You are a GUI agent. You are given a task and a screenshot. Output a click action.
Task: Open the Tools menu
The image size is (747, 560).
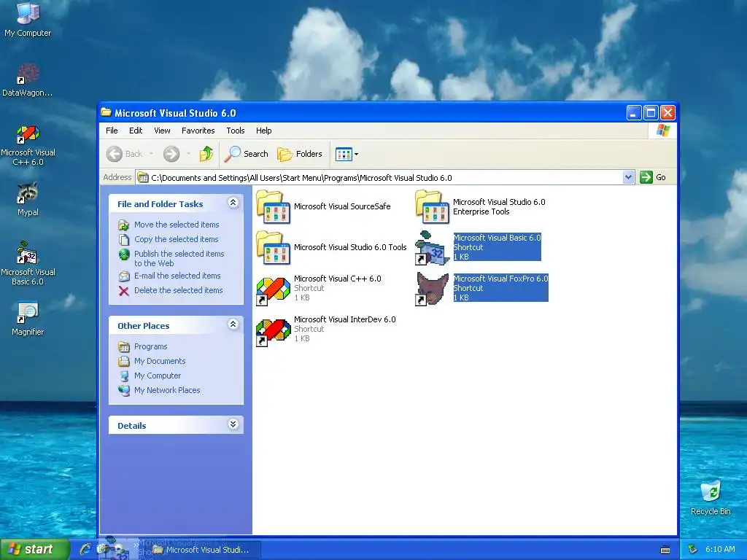click(236, 131)
